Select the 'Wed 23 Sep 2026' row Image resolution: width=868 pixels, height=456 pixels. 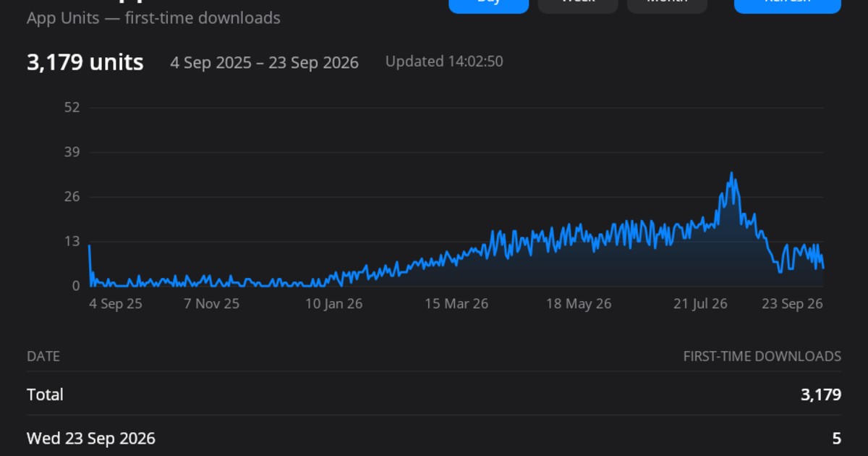pos(434,439)
